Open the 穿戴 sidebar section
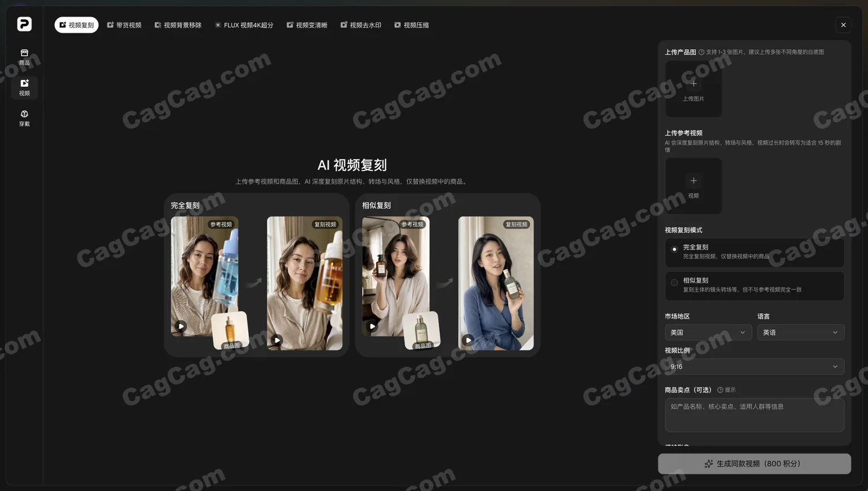Viewport: 868px width, 491px height. [x=24, y=118]
